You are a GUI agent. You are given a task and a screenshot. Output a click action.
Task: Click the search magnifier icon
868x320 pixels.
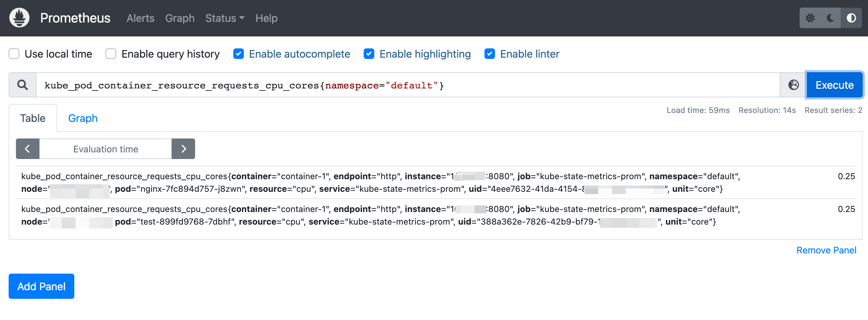click(x=23, y=85)
